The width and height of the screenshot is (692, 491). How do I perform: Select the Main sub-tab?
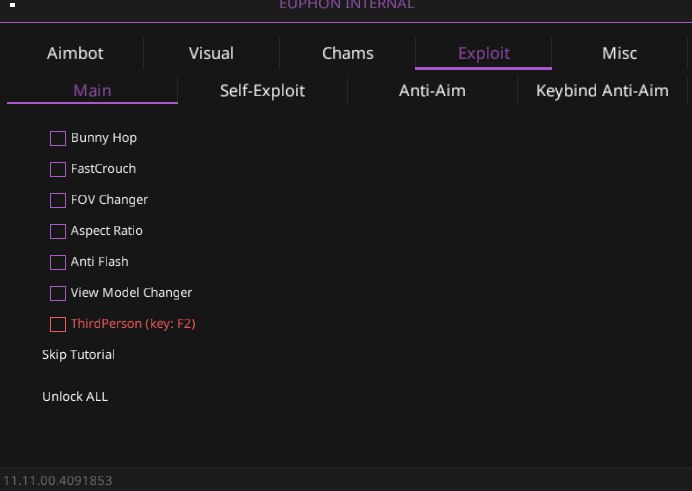click(x=92, y=90)
